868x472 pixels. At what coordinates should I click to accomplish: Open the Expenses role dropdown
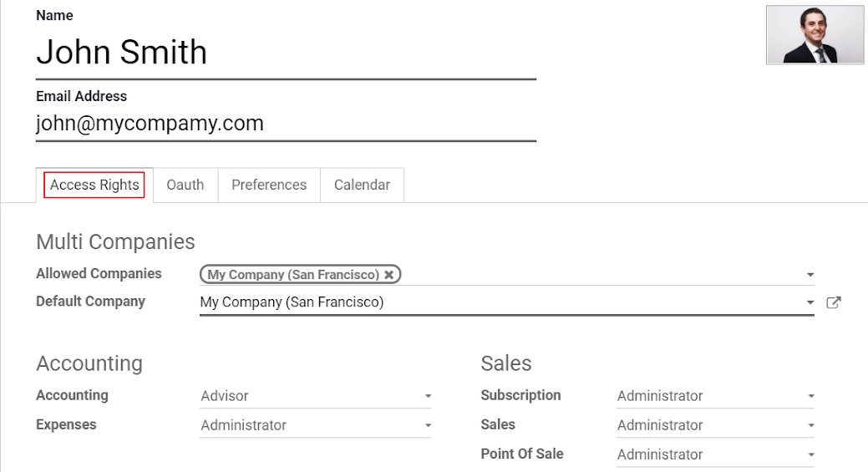point(428,425)
